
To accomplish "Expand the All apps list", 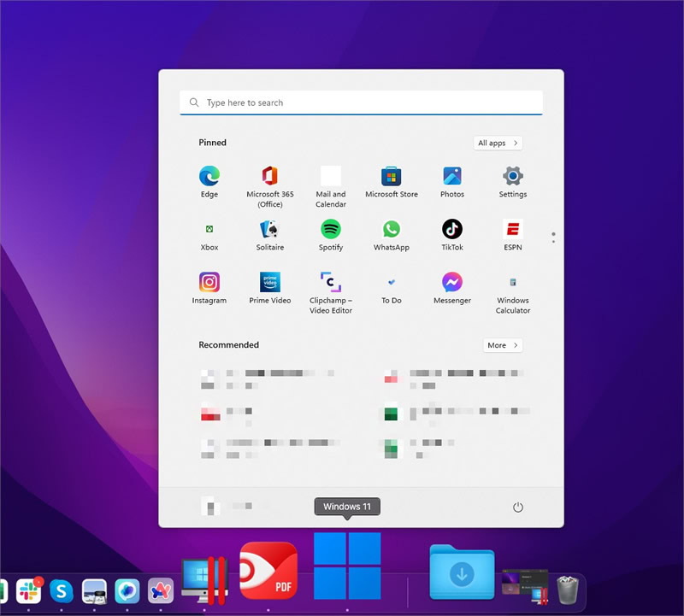I will (x=498, y=143).
